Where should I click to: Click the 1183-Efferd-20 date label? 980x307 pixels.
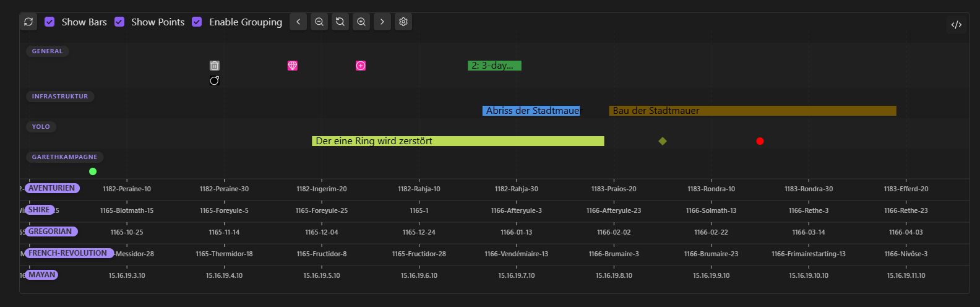[x=906, y=189]
